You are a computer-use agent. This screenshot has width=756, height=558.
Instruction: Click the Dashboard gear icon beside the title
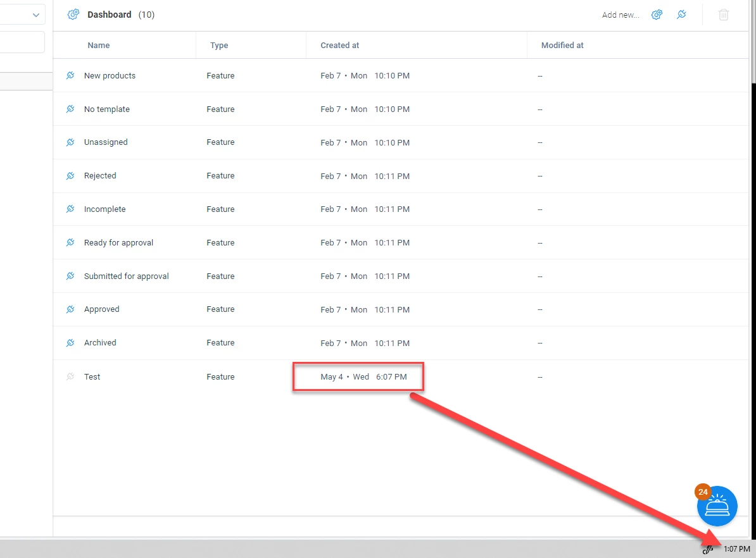73,15
